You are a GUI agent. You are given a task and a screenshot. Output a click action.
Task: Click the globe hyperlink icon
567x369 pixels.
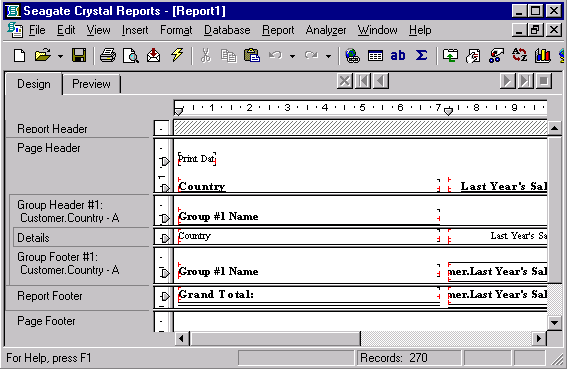[352, 56]
